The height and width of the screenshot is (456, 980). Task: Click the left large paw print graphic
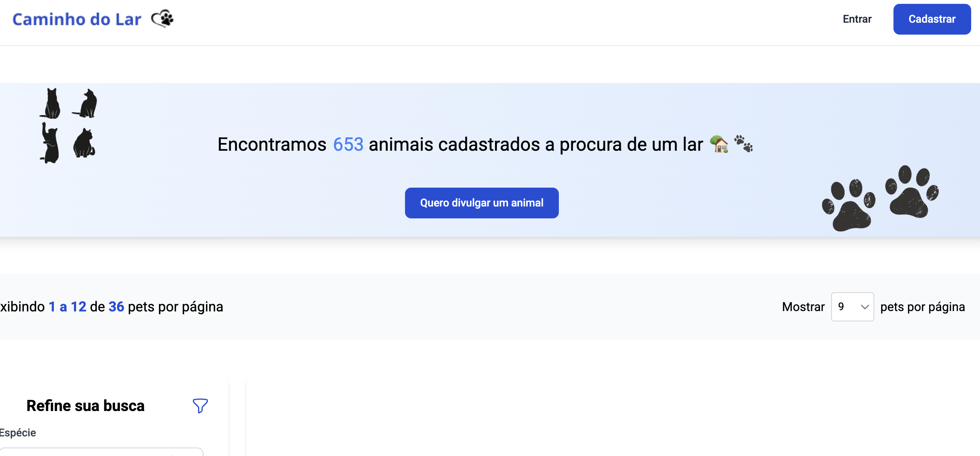[848, 205]
